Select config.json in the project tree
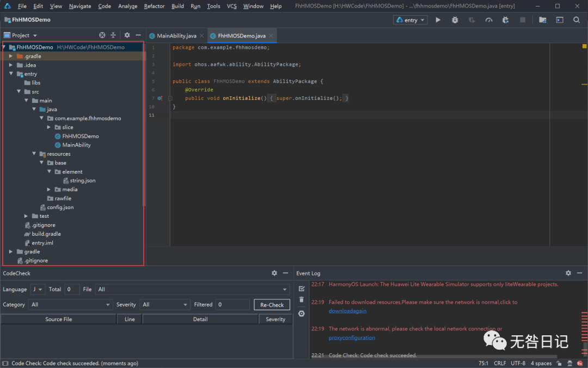This screenshot has width=588, height=368. click(60, 207)
